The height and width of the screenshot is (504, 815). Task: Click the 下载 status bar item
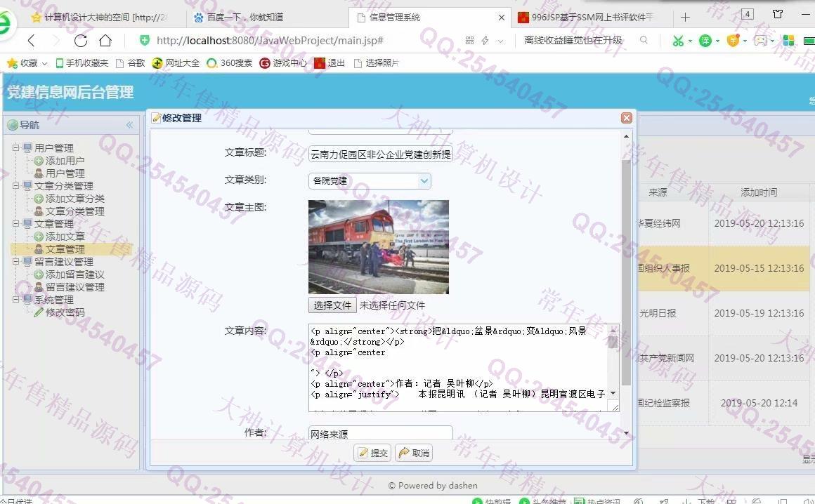point(700,500)
